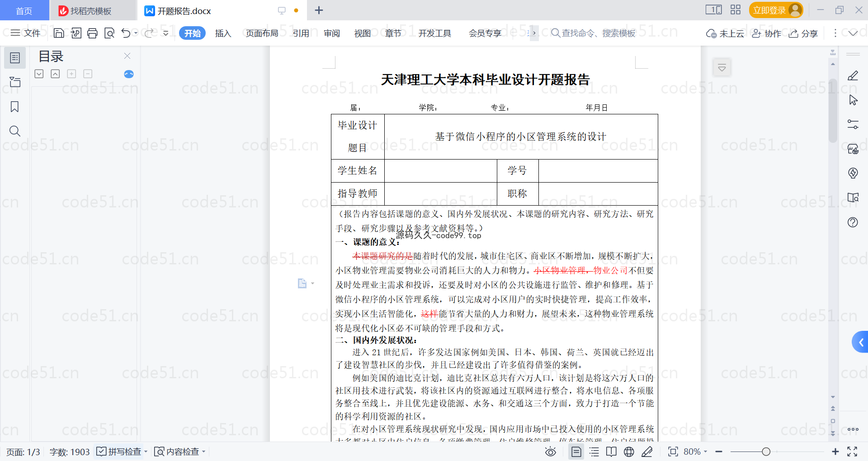Image resolution: width=868 pixels, height=461 pixels.
Task: Click the window layout icon in title bar
Action: pyautogui.click(x=714, y=9)
